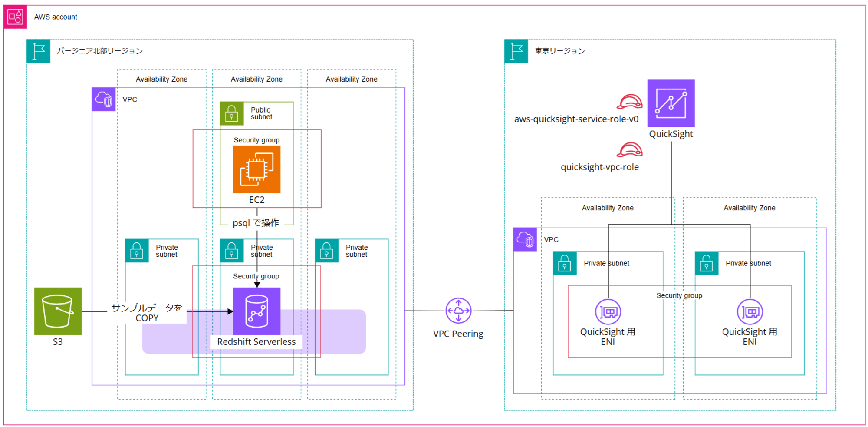Screen dimensions: 868x427
Task: Click the quicksight-vpc-role IAM role icon
Action: 630,149
